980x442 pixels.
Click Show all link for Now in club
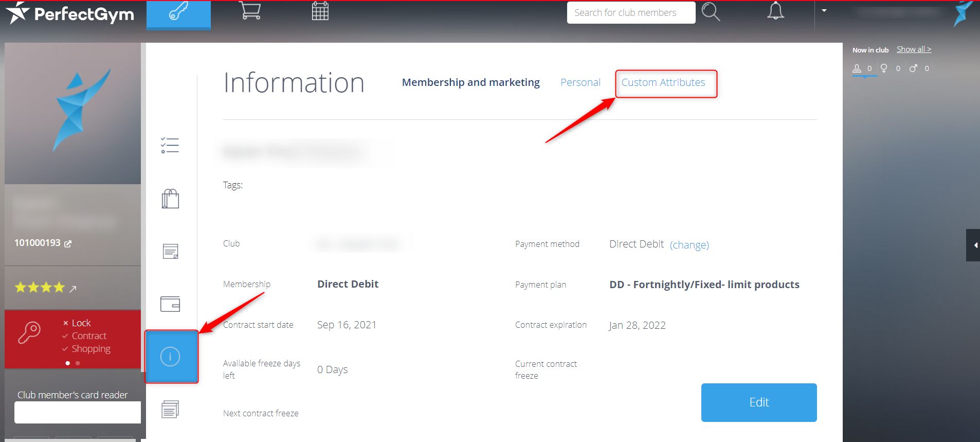(x=914, y=49)
